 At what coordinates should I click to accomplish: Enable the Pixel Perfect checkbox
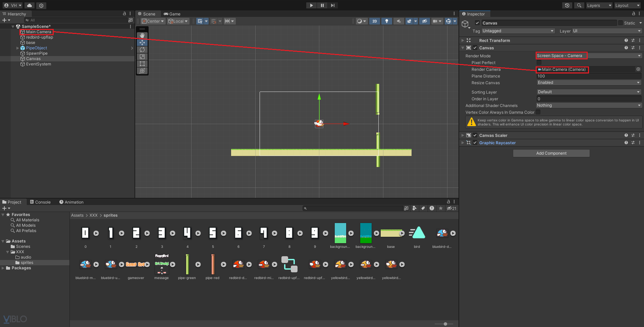click(539, 62)
